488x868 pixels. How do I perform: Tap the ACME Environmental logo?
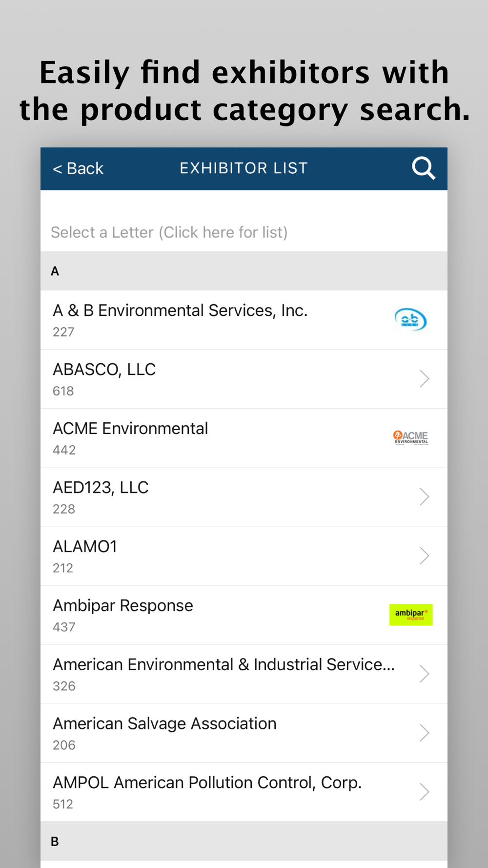coord(410,437)
